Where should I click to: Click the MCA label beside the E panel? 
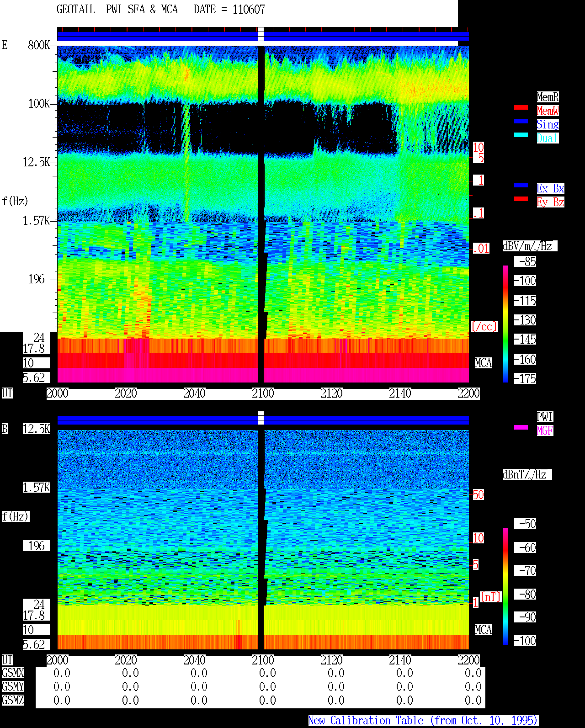pos(484,363)
